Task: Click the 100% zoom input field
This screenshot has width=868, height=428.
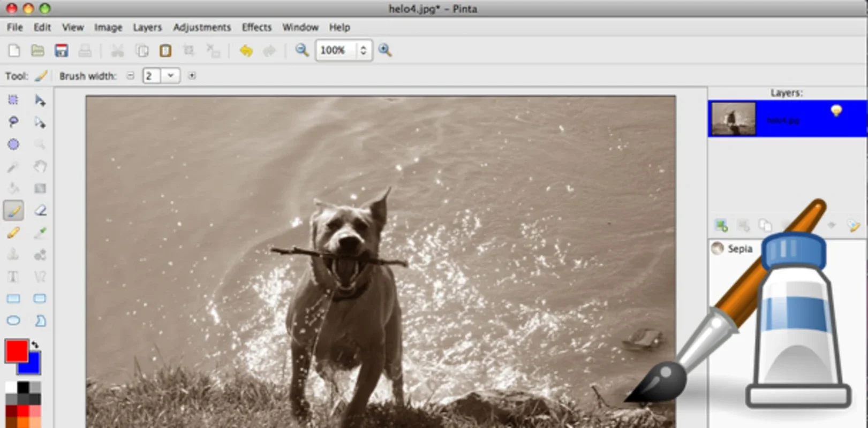Action: coord(336,50)
